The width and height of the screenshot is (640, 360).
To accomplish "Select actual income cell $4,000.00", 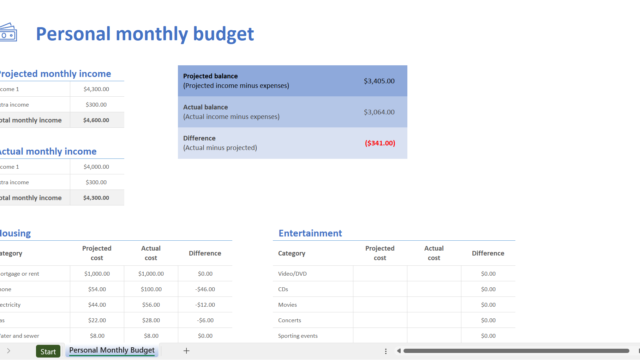I will 96,167.
